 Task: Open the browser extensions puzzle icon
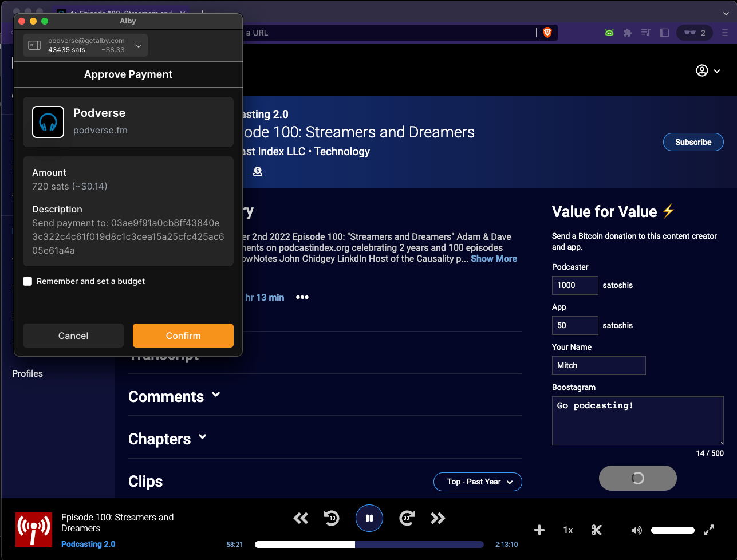628,33
